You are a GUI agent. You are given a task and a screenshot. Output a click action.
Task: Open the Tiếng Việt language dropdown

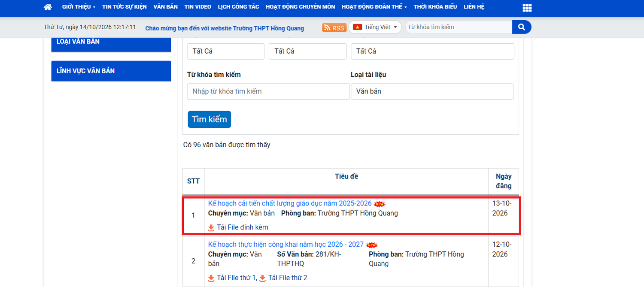375,27
